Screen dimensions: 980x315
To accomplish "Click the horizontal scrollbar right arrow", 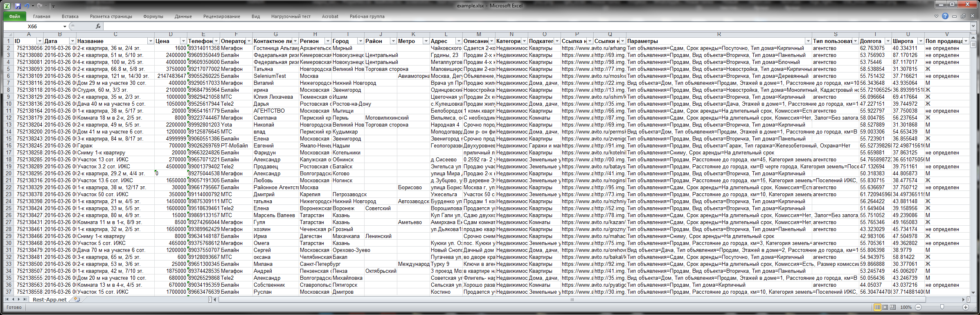I will coord(963,299).
